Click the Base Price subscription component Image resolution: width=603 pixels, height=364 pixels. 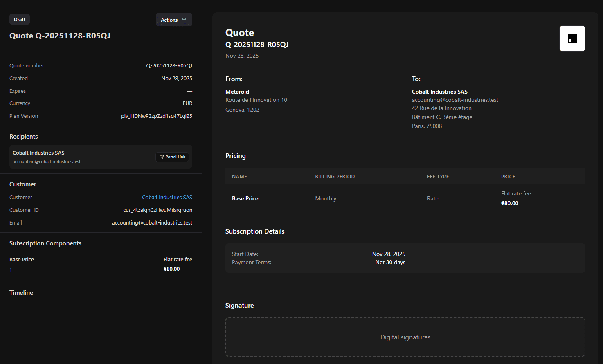(x=22, y=259)
